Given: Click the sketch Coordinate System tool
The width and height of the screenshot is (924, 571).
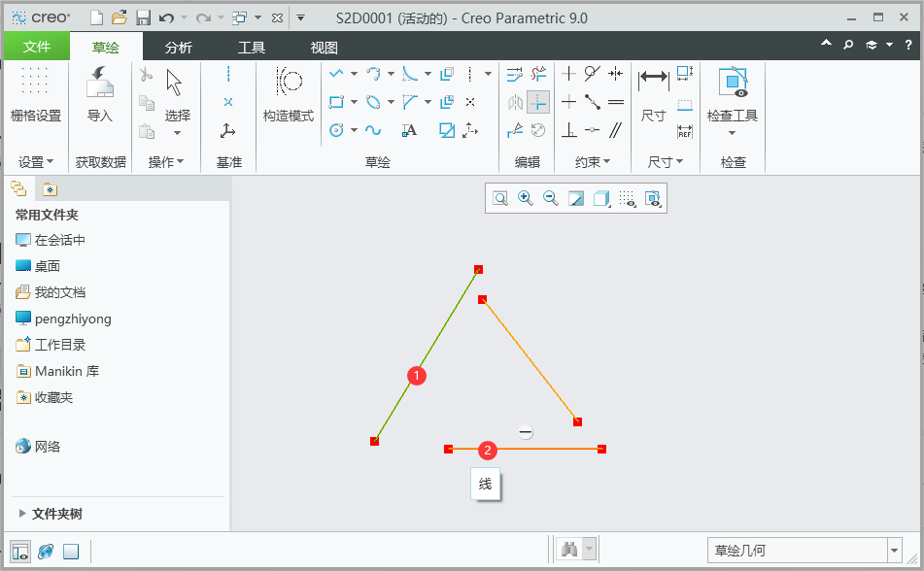Looking at the screenshot, I should 469,130.
